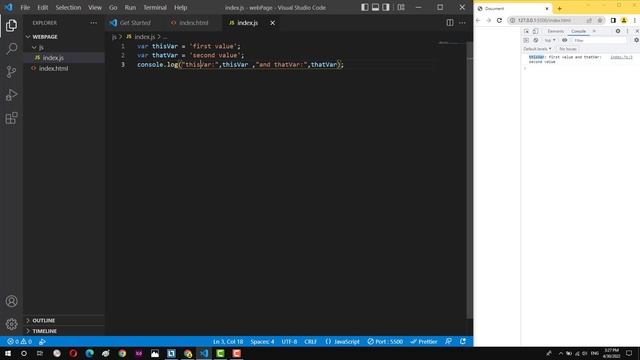Toggle the primary side bar
640x360 pixels.
coord(364,7)
